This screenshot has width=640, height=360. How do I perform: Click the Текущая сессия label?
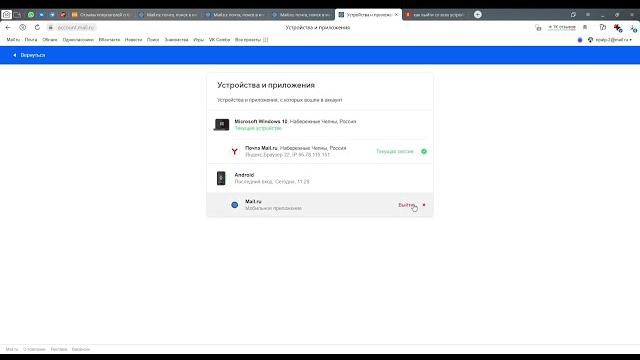click(x=395, y=151)
